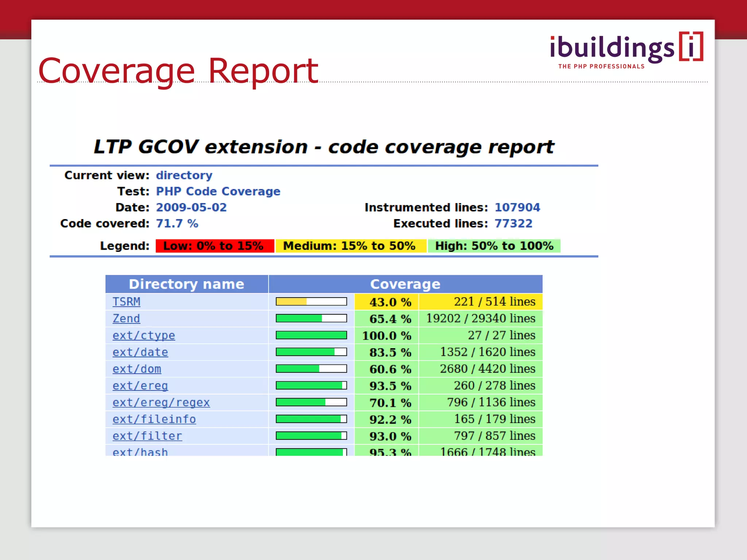Click the yellow Medium legend swatch
Screen dimensions: 747x560
350,246
